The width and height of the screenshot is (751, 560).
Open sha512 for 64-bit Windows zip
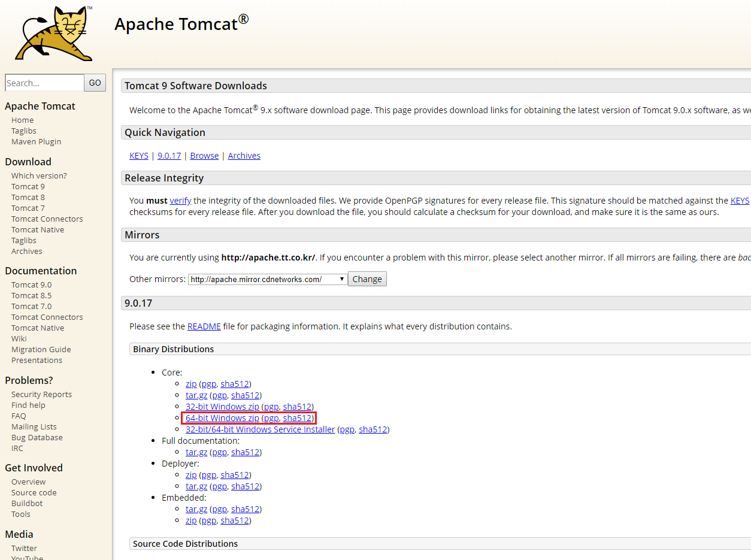click(x=298, y=418)
